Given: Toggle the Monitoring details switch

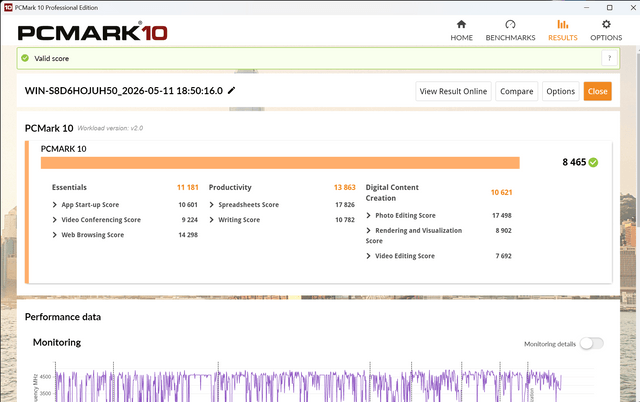Looking at the screenshot, I should click(x=591, y=344).
